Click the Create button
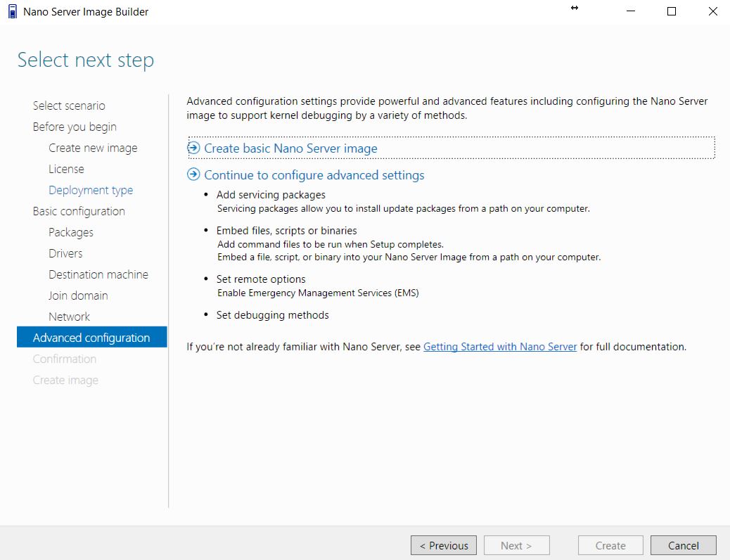 610,545
